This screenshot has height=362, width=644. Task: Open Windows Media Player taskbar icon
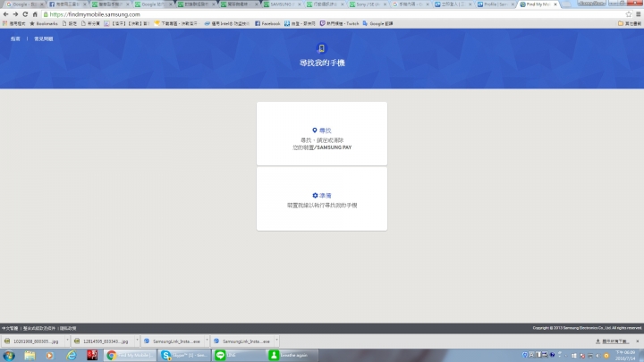tap(50, 356)
